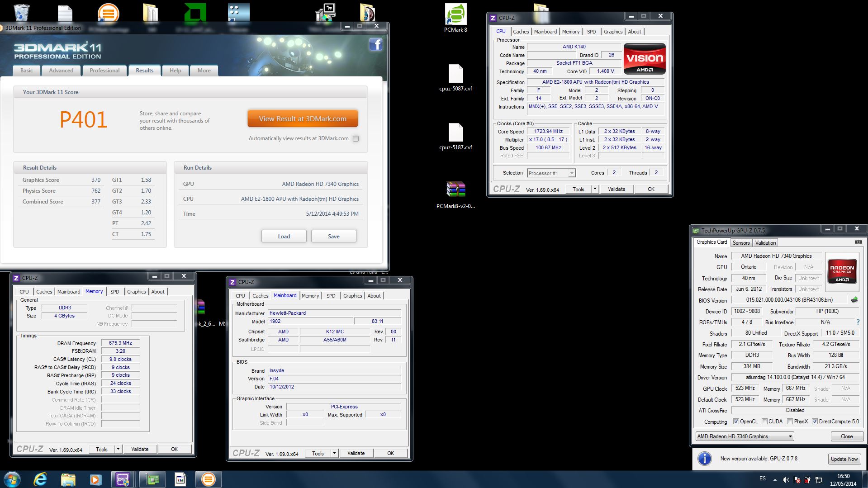Toggle the PhysX checkbox in GPU-Z
This screenshot has height=488, width=868.
[790, 422]
